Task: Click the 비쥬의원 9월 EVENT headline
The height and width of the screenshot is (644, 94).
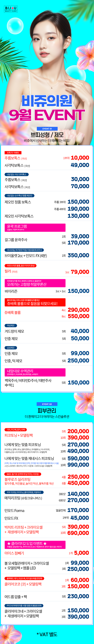Action: pyautogui.click(x=47, y=108)
